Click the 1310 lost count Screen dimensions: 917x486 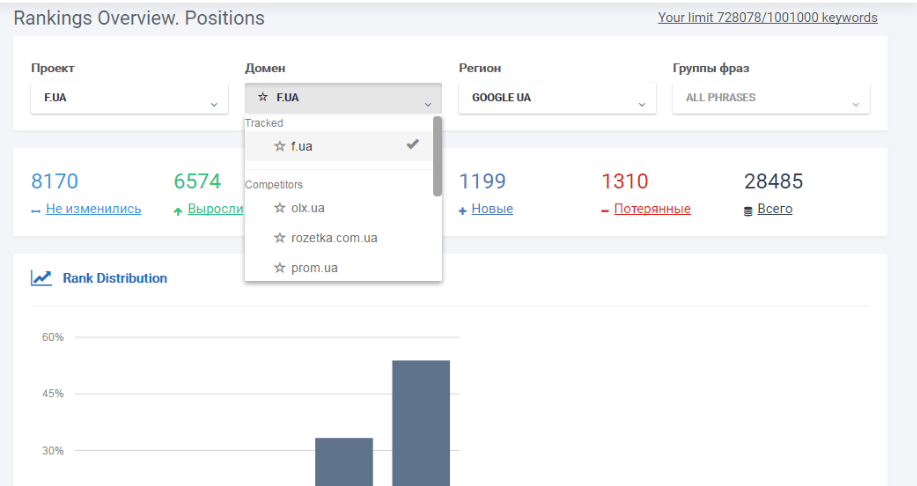625,181
